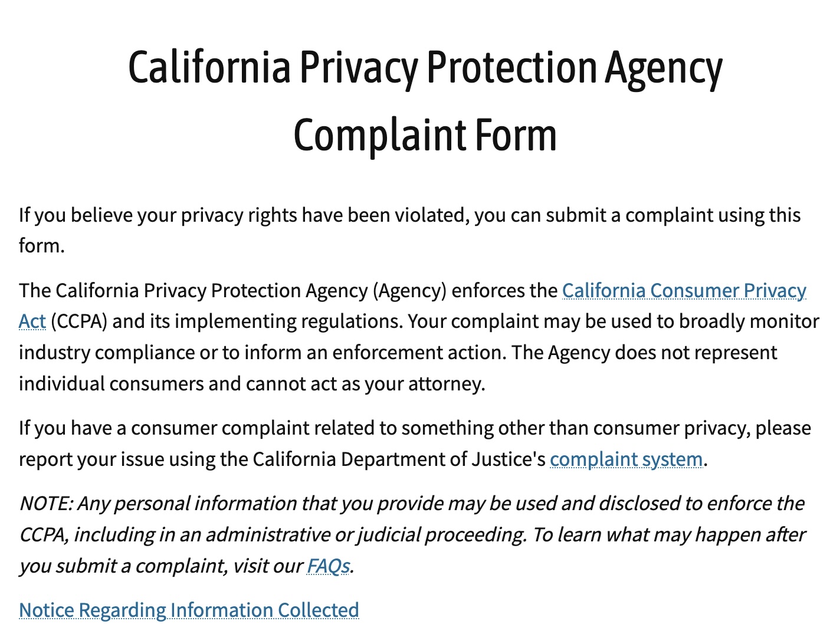
Task: Open the California Consumer Privacy link
Action: click(x=684, y=291)
